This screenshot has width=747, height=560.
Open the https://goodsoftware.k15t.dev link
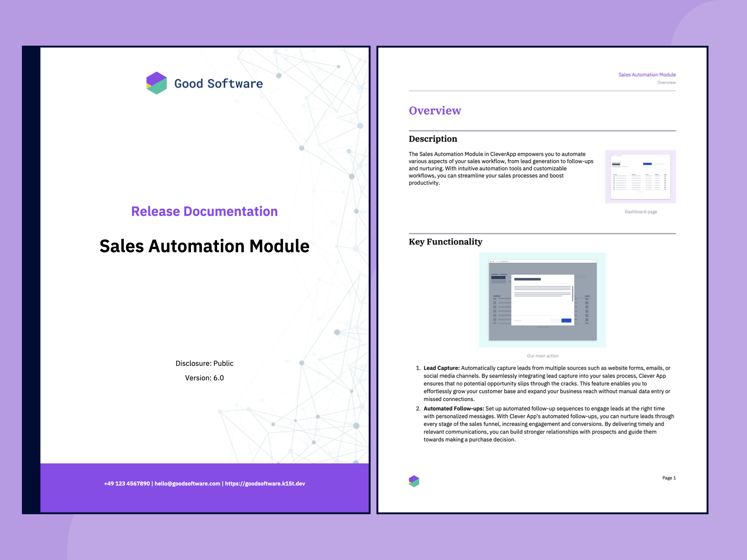265,483
